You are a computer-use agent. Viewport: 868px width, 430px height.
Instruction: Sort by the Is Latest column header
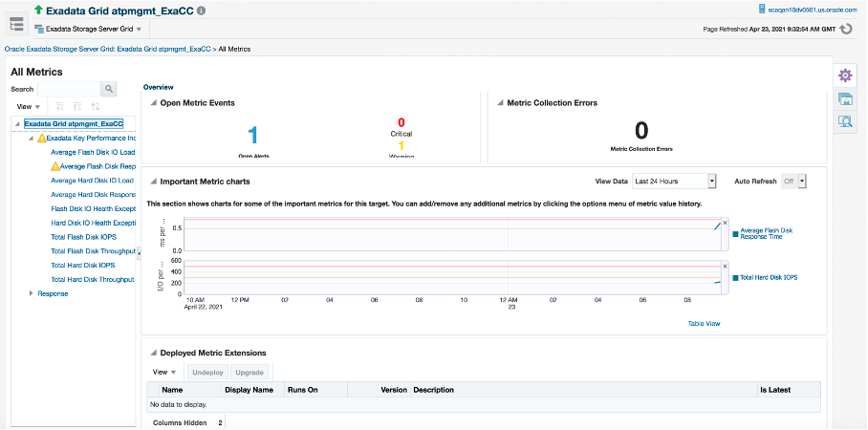(x=789, y=390)
